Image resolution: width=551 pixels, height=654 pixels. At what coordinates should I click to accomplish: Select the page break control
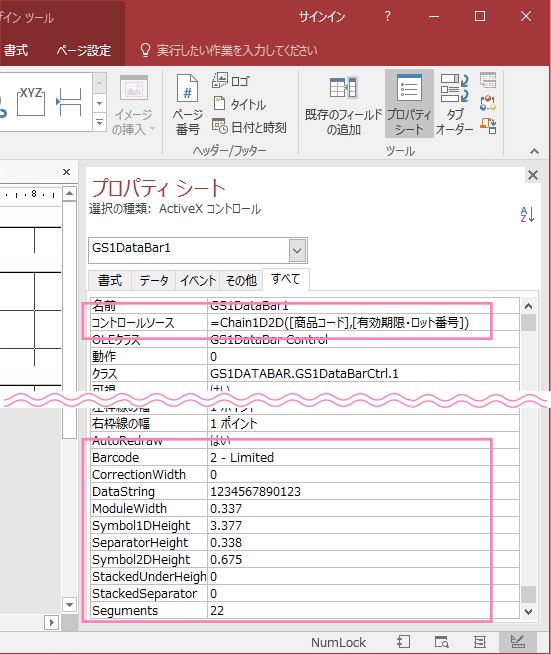(x=68, y=102)
